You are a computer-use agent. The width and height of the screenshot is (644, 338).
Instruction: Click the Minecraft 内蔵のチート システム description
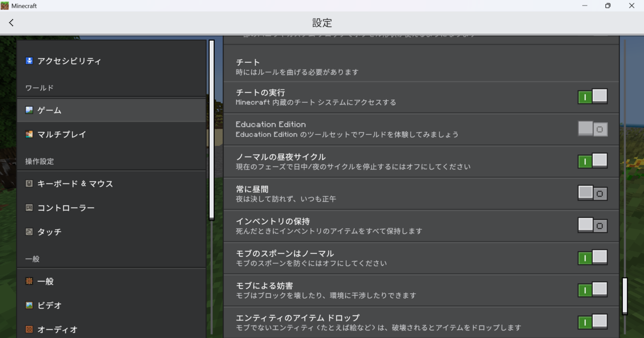pos(316,103)
